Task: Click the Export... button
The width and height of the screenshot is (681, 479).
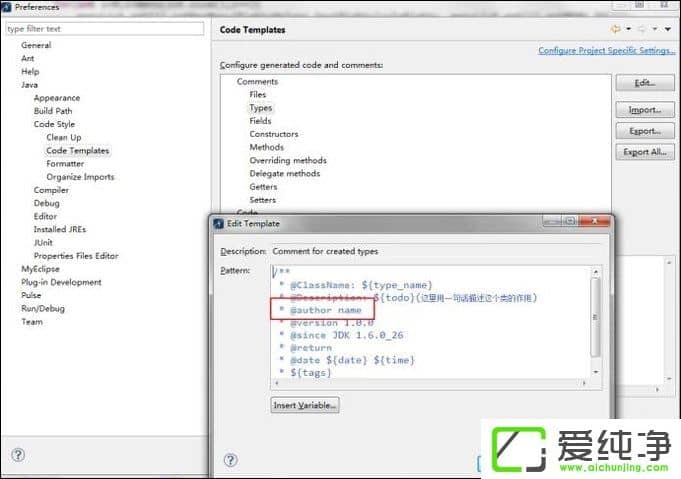Action: pyautogui.click(x=645, y=131)
